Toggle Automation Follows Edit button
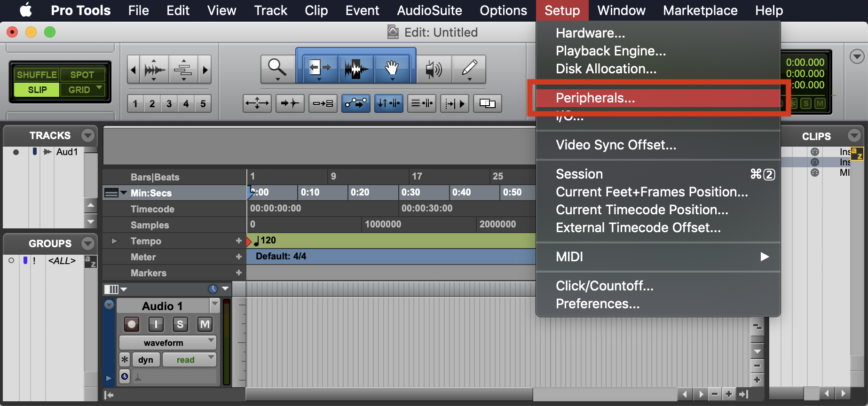 pyautogui.click(x=355, y=103)
